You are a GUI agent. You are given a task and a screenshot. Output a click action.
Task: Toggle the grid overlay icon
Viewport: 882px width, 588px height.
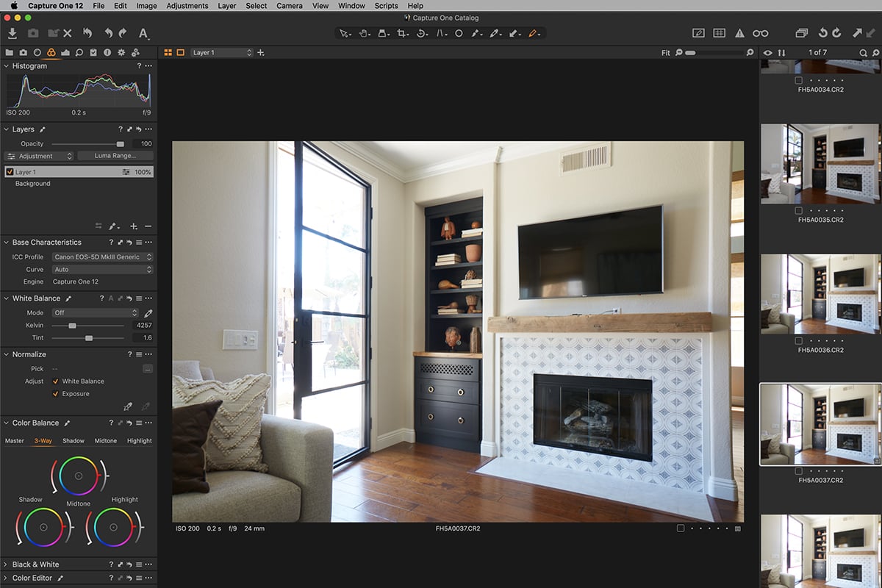click(719, 33)
